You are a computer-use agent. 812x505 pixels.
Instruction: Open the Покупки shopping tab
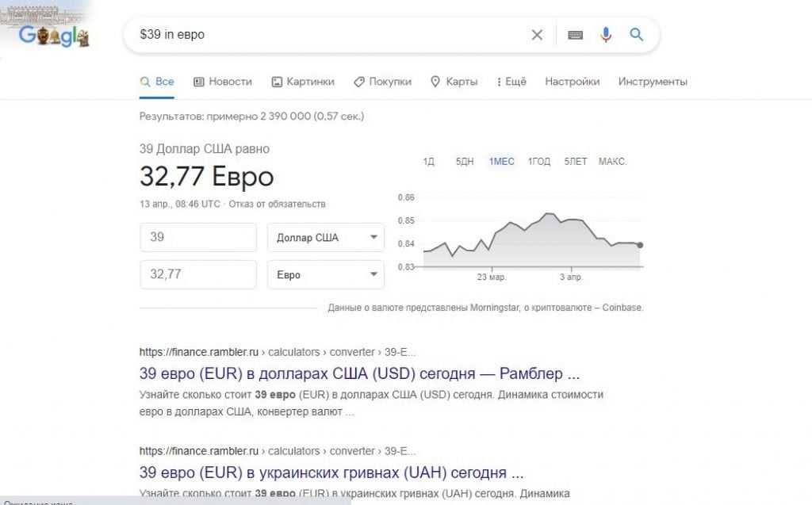[382, 82]
